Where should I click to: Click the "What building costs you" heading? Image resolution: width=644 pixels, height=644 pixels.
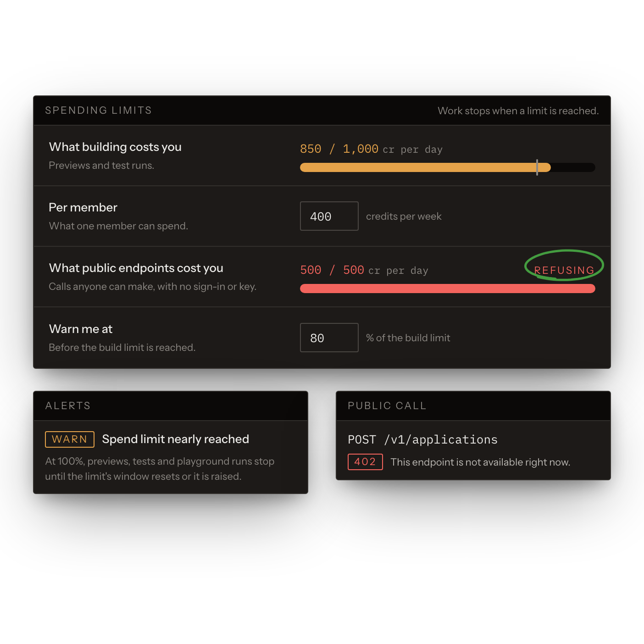pyautogui.click(x=115, y=147)
